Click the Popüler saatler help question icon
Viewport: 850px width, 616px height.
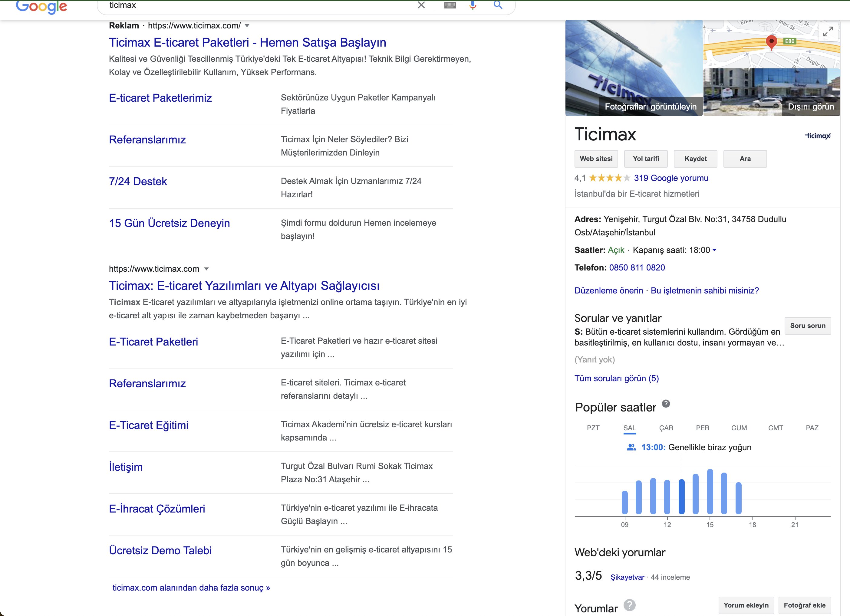[x=666, y=404]
